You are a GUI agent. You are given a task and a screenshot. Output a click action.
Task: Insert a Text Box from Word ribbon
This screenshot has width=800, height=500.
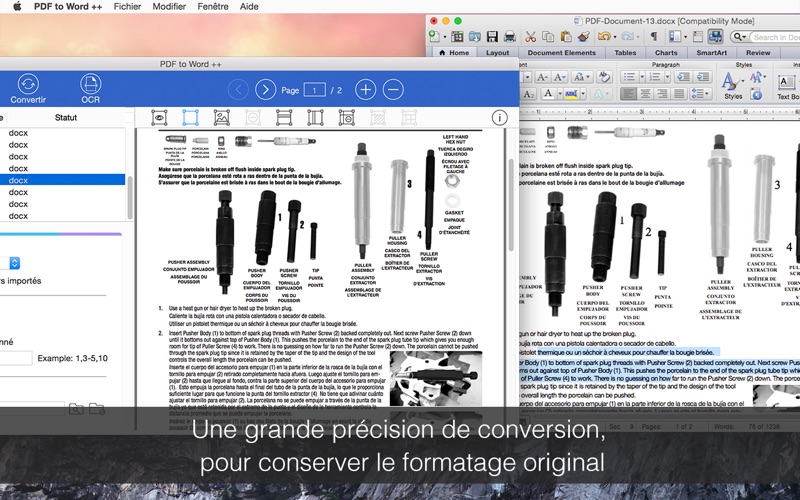pos(788,87)
